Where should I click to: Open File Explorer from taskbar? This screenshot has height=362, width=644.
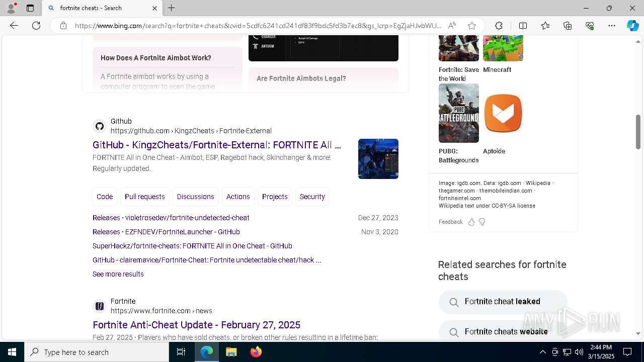pos(231,352)
